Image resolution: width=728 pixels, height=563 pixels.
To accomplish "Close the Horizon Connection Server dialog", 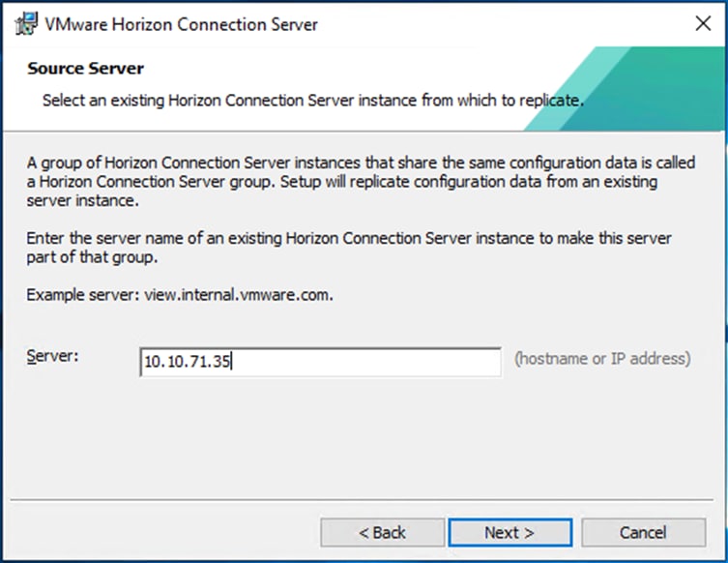I will 703,23.
